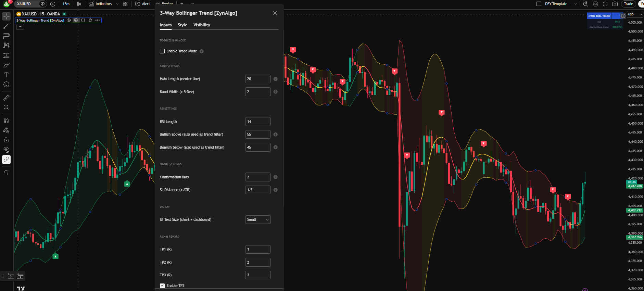Screen dimensions: 644x291
Task: Remove objects with trash icon in sidebar
Action: click(6, 173)
